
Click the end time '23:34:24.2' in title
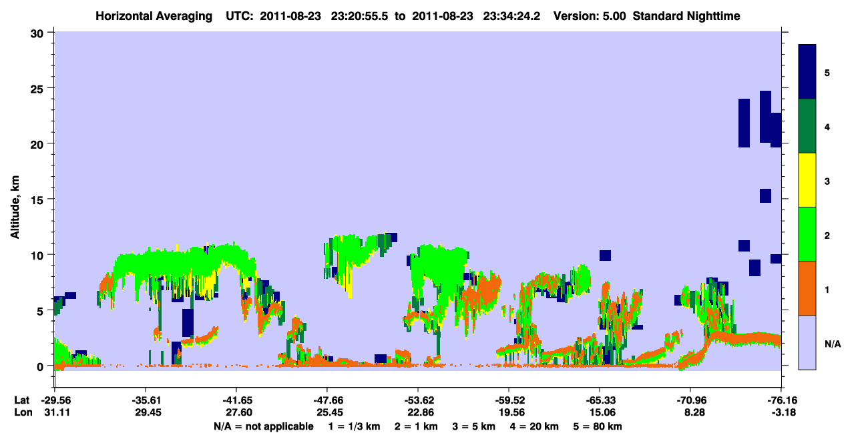click(513, 15)
